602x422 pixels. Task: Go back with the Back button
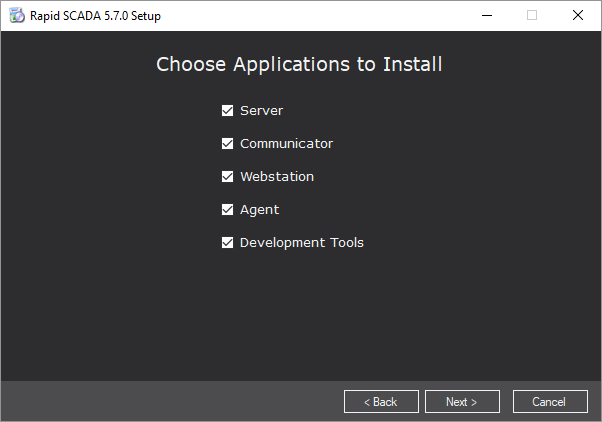click(x=381, y=402)
